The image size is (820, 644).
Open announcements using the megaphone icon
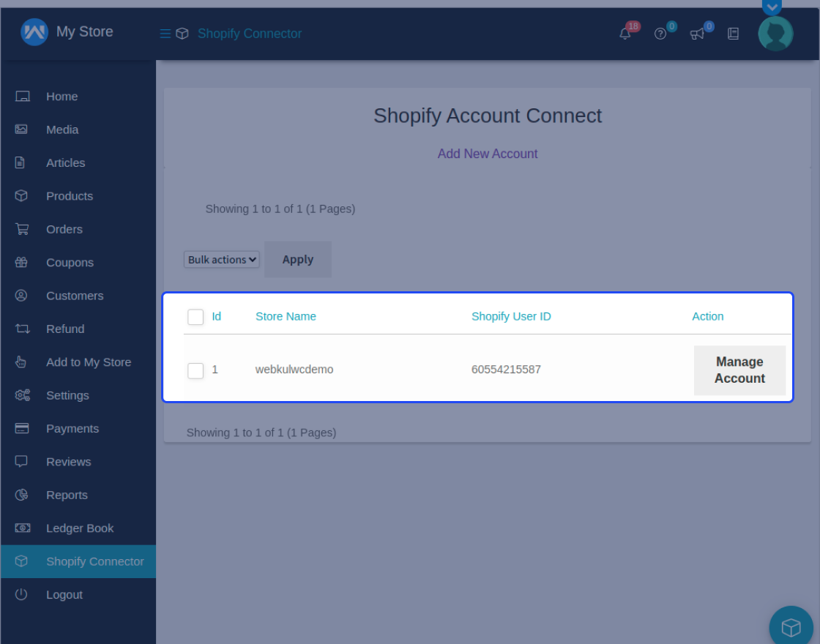[x=696, y=34]
